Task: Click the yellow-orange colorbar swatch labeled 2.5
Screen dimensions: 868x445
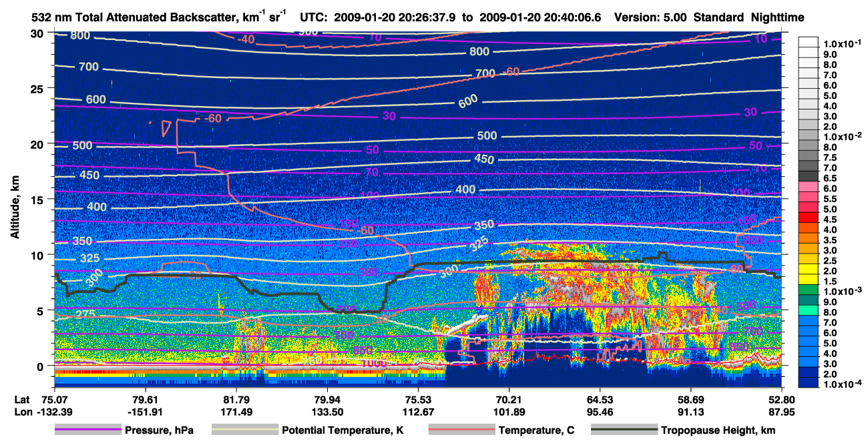Action: [808, 258]
